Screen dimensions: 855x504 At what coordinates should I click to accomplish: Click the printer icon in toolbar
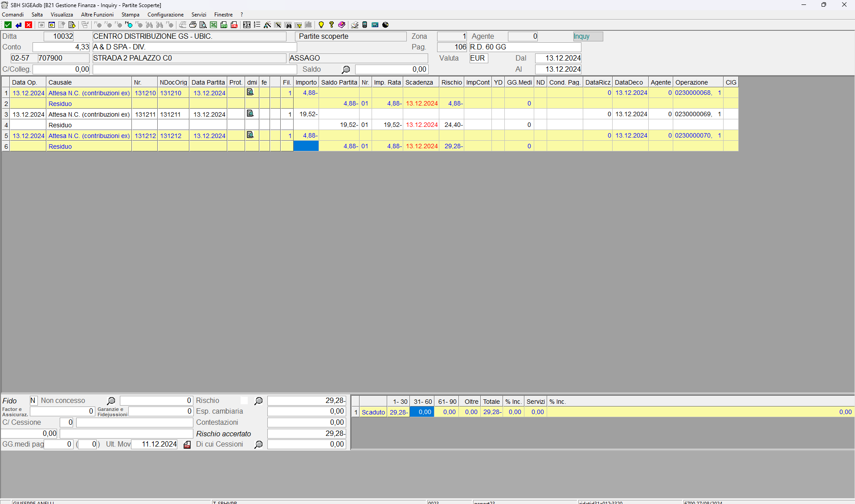(x=193, y=25)
